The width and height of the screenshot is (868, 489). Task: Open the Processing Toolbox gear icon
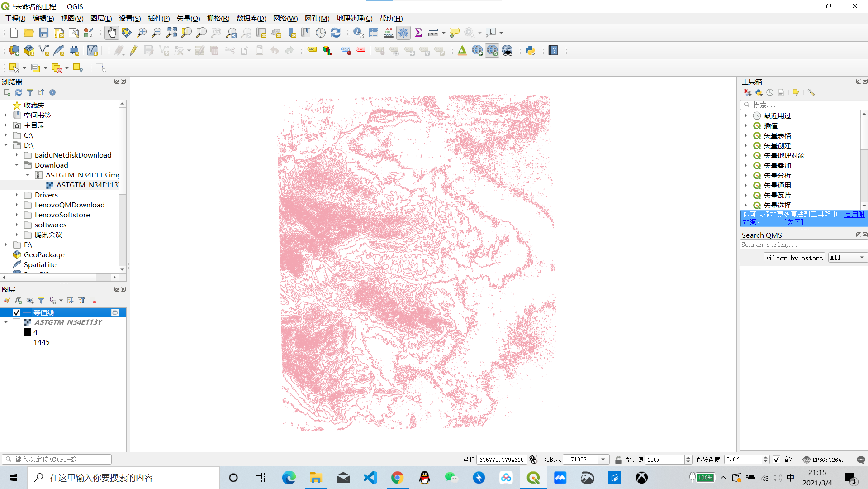(403, 32)
